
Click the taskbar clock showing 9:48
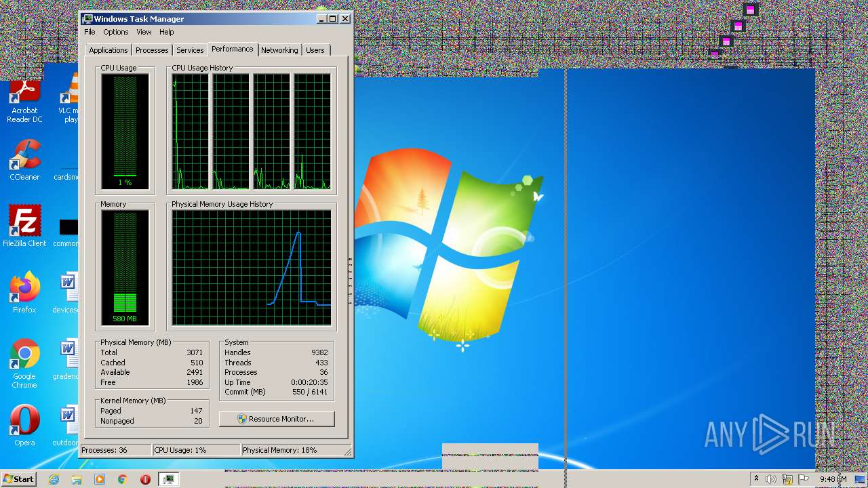(x=833, y=479)
